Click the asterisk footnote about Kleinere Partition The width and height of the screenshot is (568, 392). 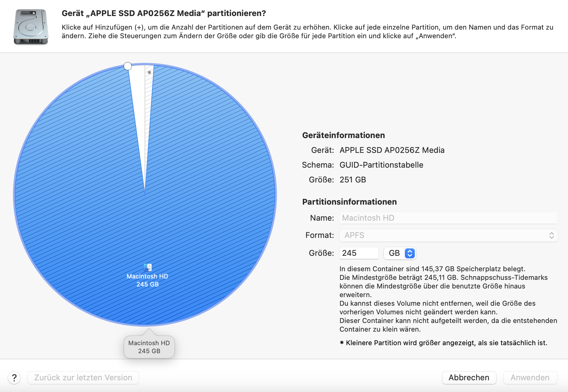[443, 343]
